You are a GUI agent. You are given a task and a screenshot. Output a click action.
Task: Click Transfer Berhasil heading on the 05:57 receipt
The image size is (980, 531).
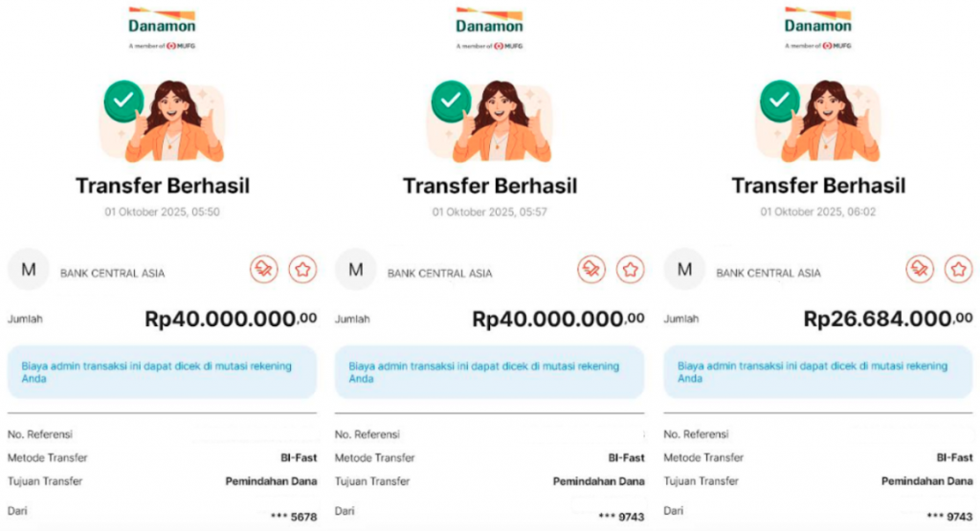490,186
